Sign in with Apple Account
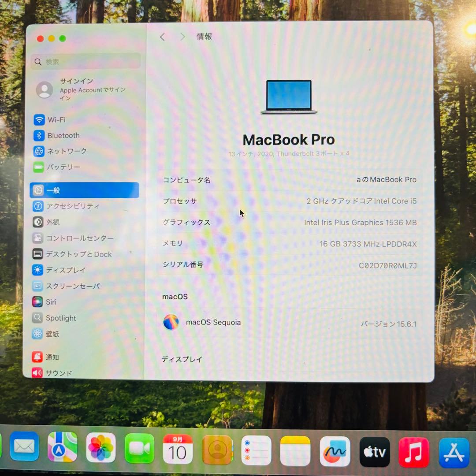Screen dimensions: 476x476 click(x=75, y=89)
